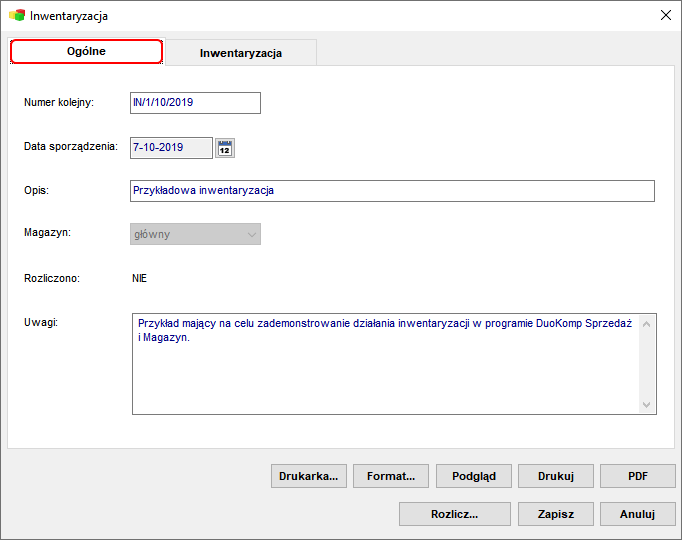Save with the Zapisz button
Screen dimensions: 682x540
point(556,514)
